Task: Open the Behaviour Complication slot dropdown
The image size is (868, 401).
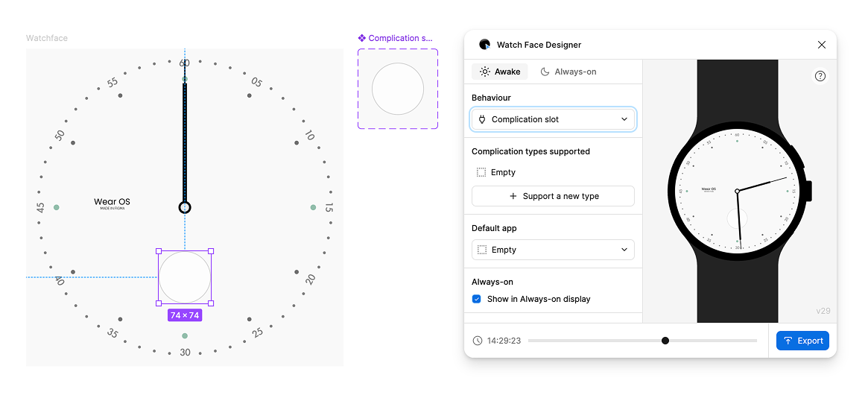Action: 553,119
